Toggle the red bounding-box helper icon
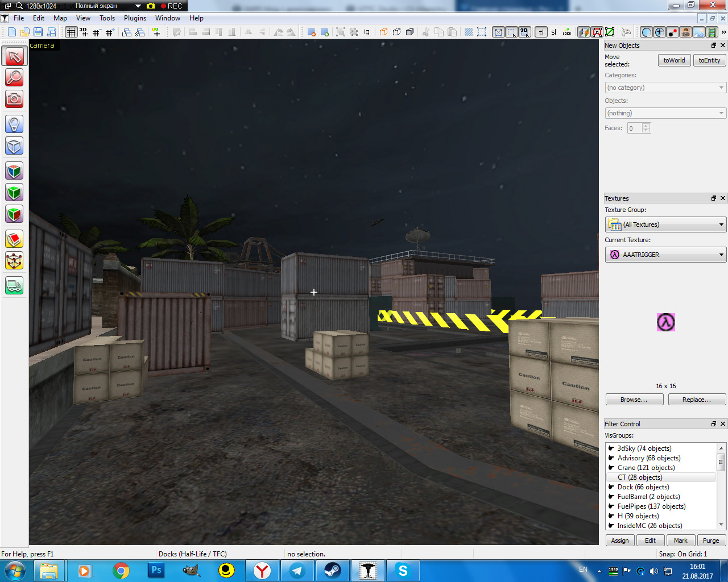 tap(597, 32)
